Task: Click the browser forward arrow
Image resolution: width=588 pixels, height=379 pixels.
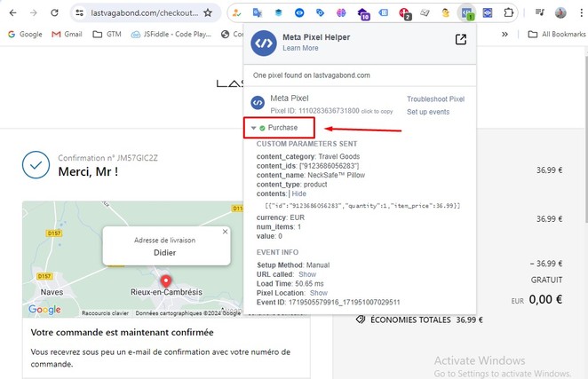Action: (34, 12)
